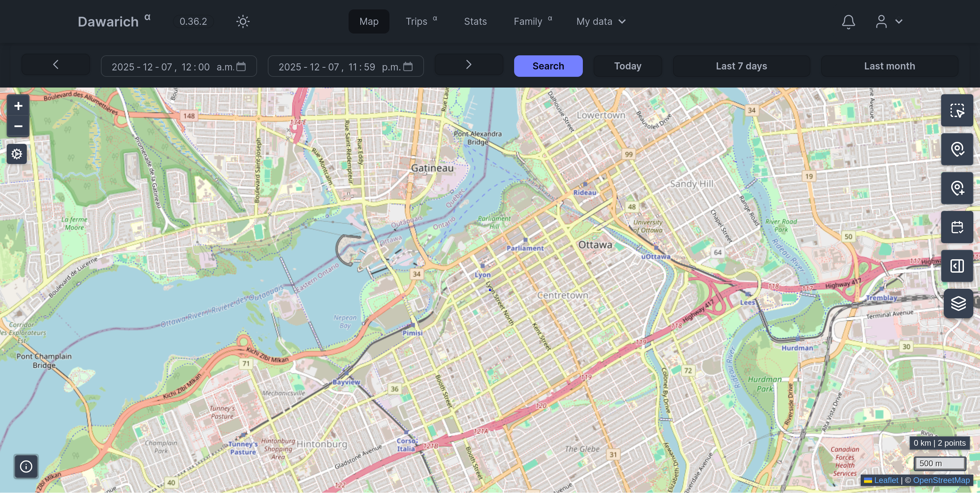
Task: Toggle the side panel drawer icon
Action: 957,266
